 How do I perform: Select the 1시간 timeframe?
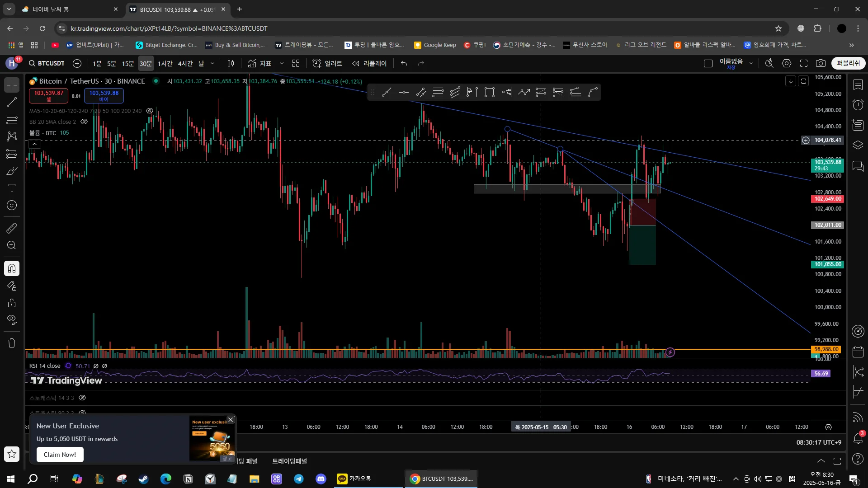tap(165, 63)
